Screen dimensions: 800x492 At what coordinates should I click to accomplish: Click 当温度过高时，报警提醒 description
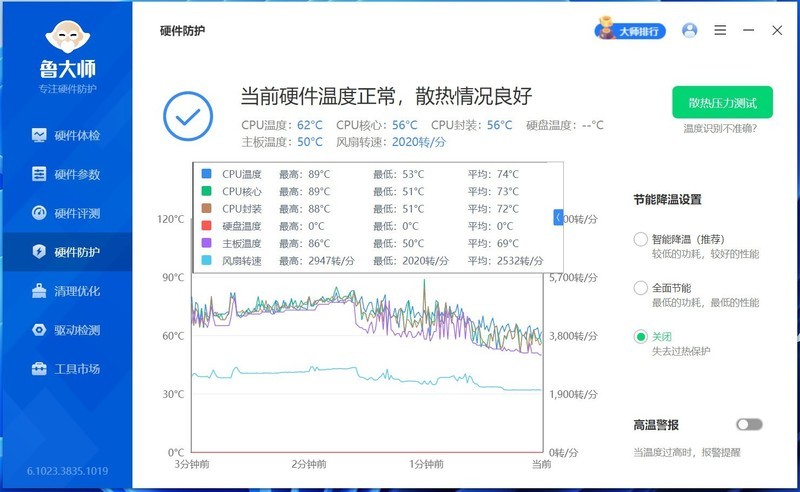tap(687, 452)
